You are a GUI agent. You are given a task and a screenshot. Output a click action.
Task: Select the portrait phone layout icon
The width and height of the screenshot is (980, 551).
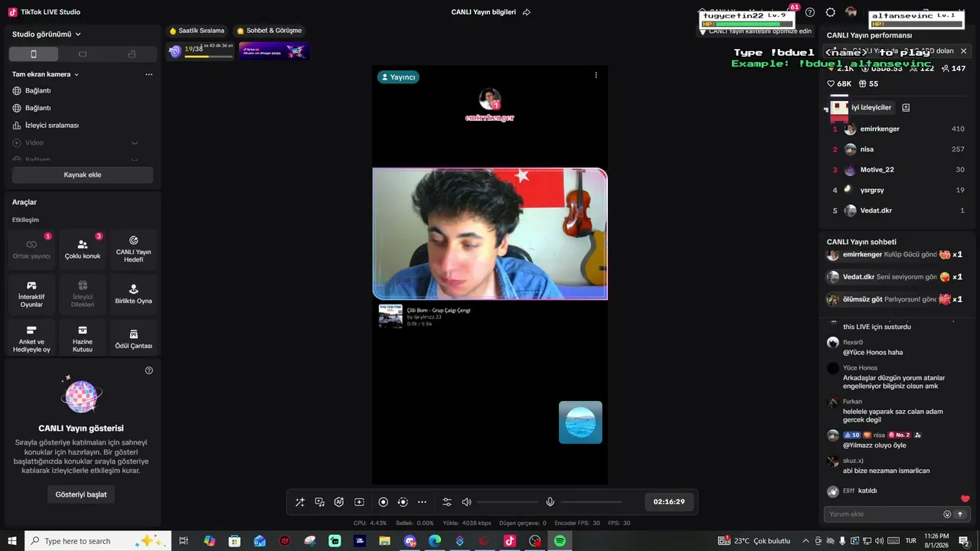pos(34,54)
